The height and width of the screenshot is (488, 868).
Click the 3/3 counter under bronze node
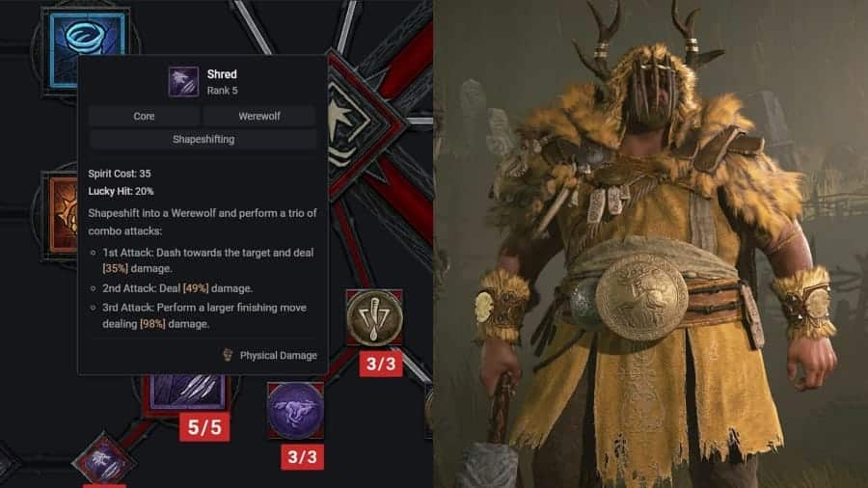381,364
